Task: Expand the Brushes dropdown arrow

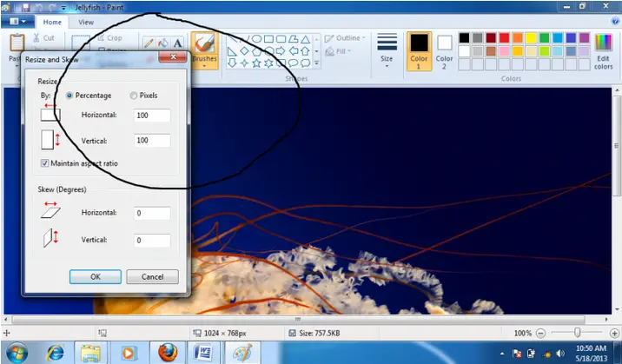Action: tap(204, 66)
